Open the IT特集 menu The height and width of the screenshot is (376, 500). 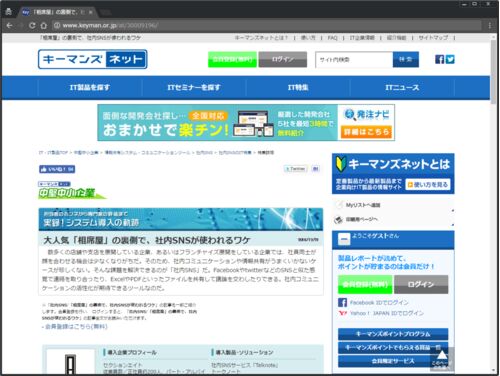(298, 88)
